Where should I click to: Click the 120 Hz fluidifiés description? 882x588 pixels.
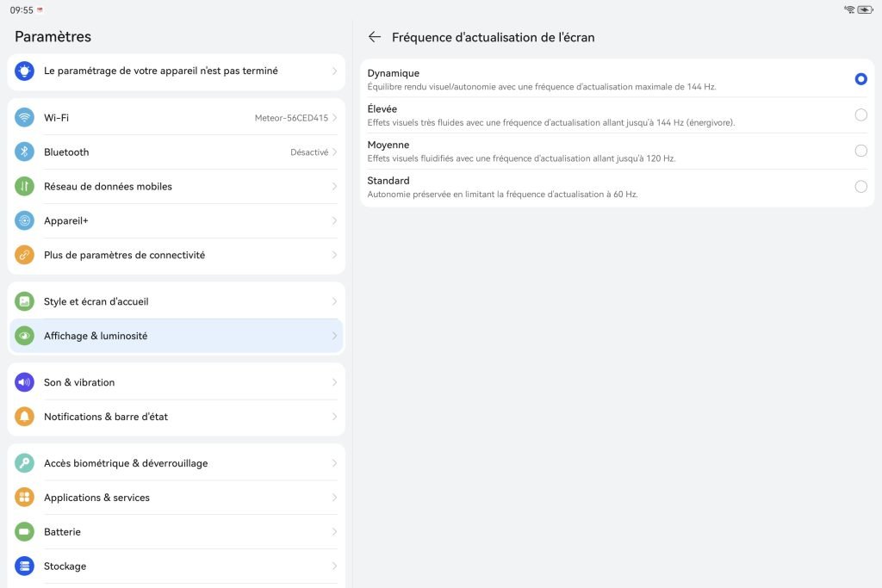point(521,158)
